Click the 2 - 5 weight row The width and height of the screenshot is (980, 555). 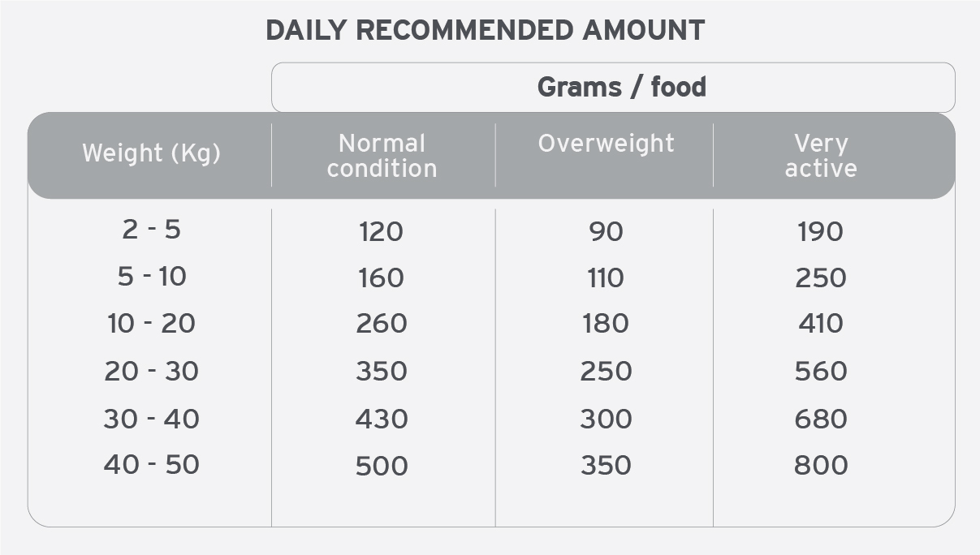[151, 230]
